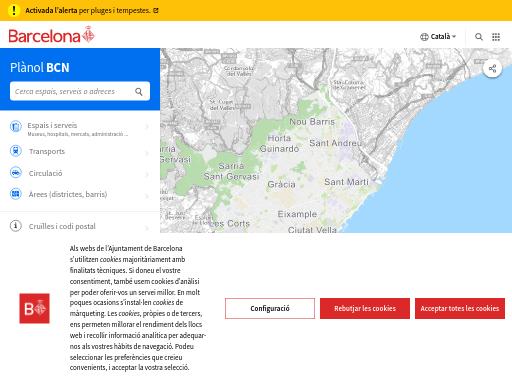
Task: Open Cruïlles i codi postal item
Action: pos(80,226)
